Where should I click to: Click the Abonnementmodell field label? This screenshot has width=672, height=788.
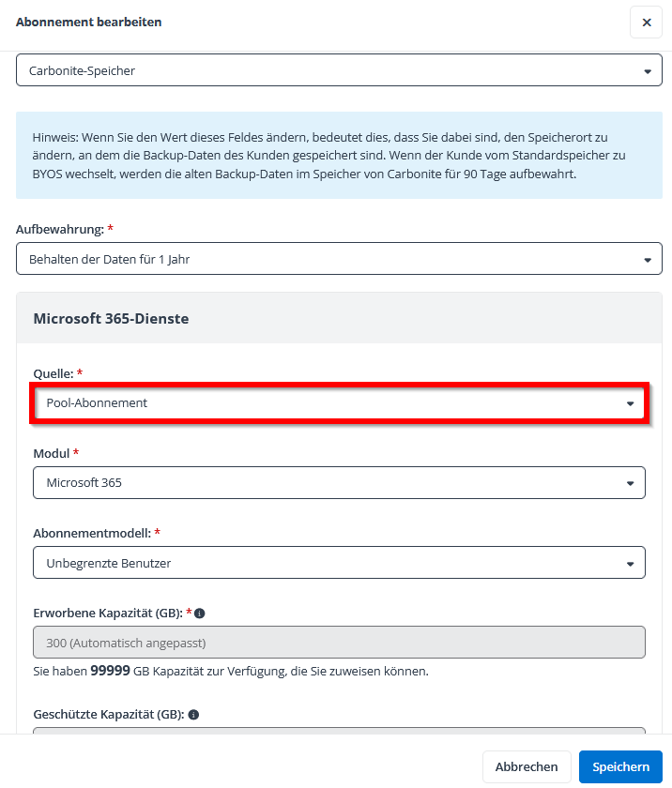coord(91,533)
